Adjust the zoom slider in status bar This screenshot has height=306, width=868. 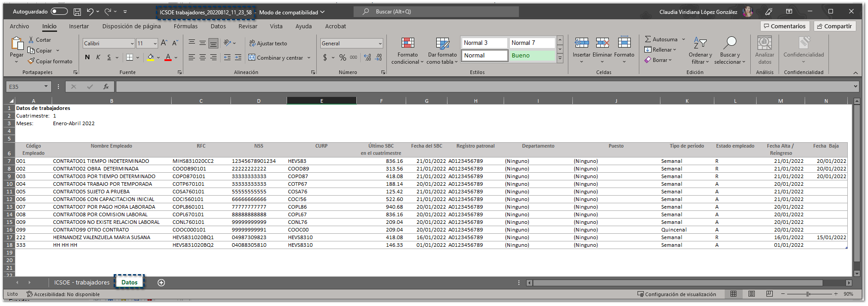[x=808, y=294]
